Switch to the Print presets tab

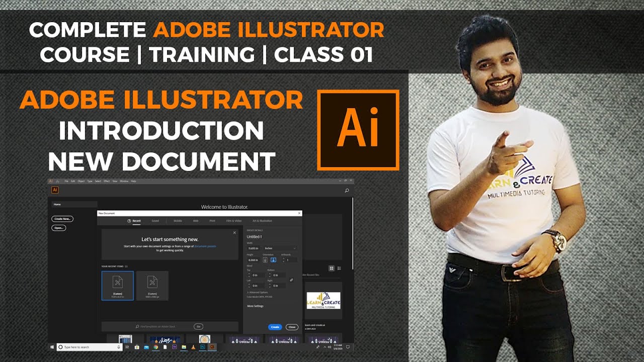click(x=212, y=221)
